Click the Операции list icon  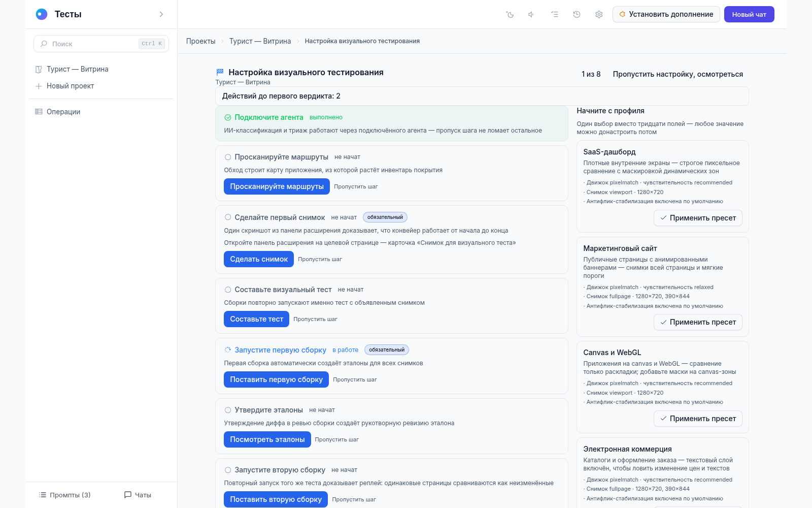39,112
